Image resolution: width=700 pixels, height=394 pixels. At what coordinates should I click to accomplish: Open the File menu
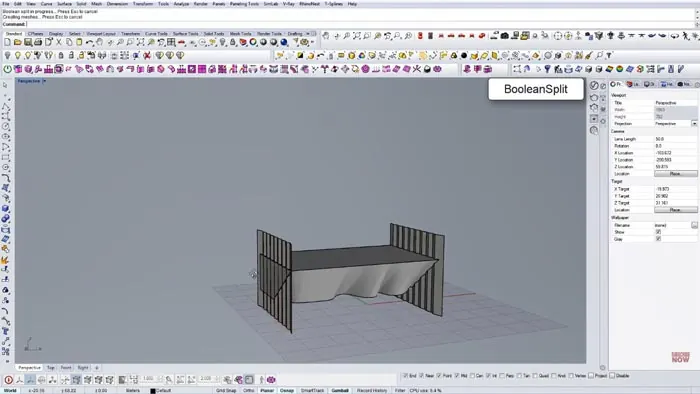pyautogui.click(x=6, y=4)
